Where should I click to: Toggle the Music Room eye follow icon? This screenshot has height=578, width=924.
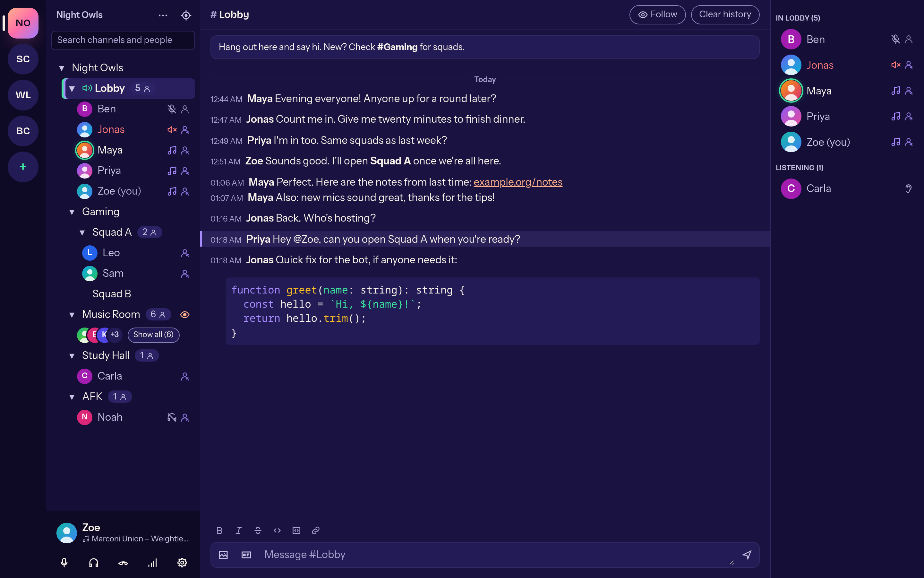coord(185,315)
